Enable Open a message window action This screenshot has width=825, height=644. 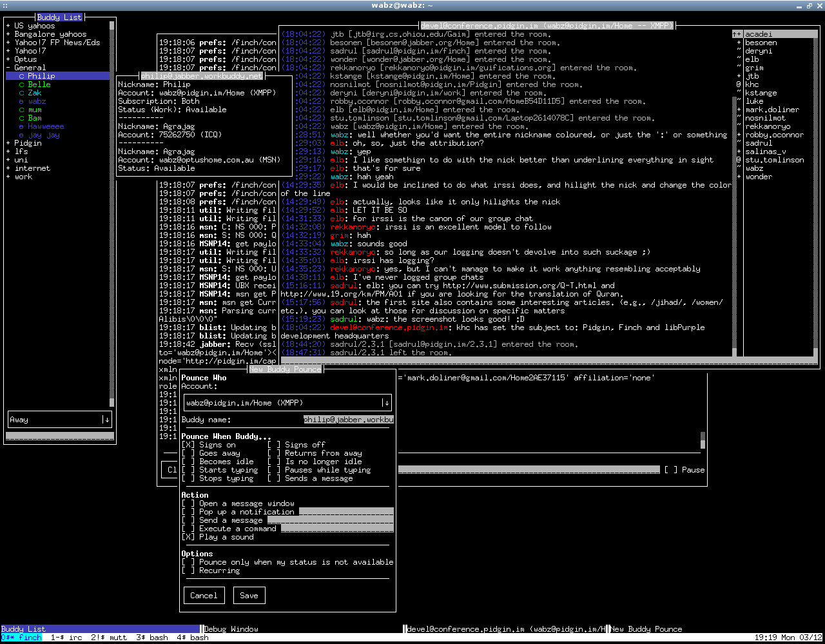(x=188, y=503)
